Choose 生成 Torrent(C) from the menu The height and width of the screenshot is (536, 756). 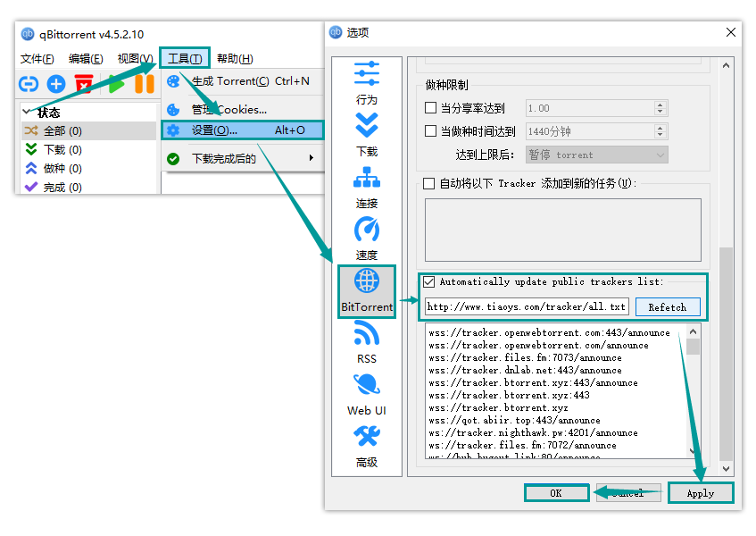pyautogui.click(x=243, y=81)
